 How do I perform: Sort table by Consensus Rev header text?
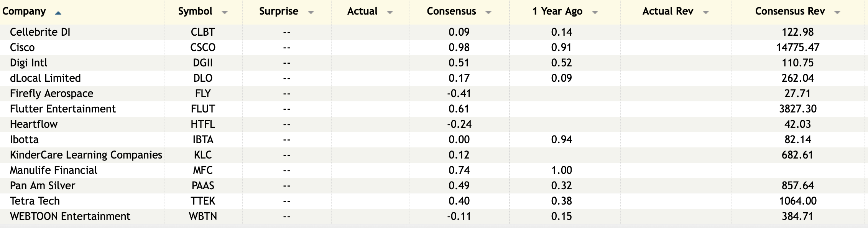coord(790,12)
